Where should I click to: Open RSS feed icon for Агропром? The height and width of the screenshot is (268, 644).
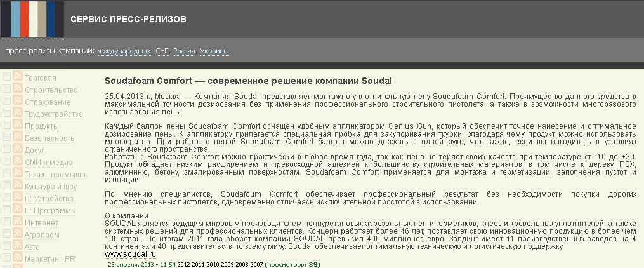18,233
